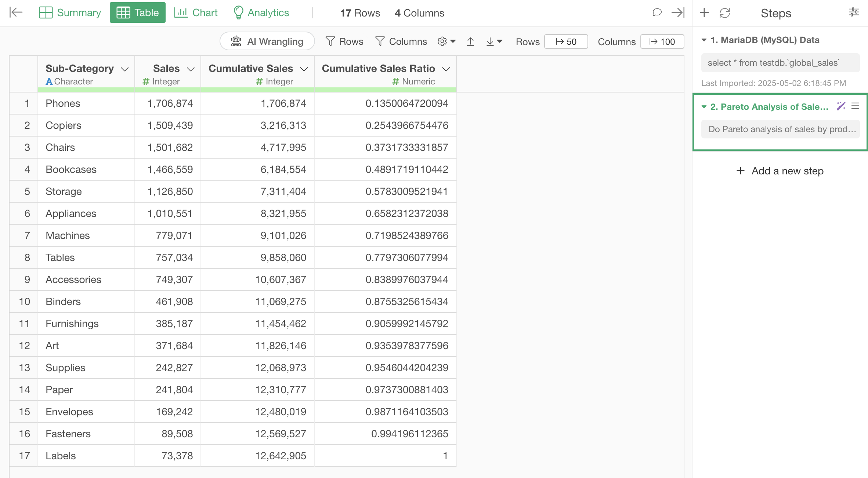
Task: Open the Chart tab
Action: pos(196,12)
